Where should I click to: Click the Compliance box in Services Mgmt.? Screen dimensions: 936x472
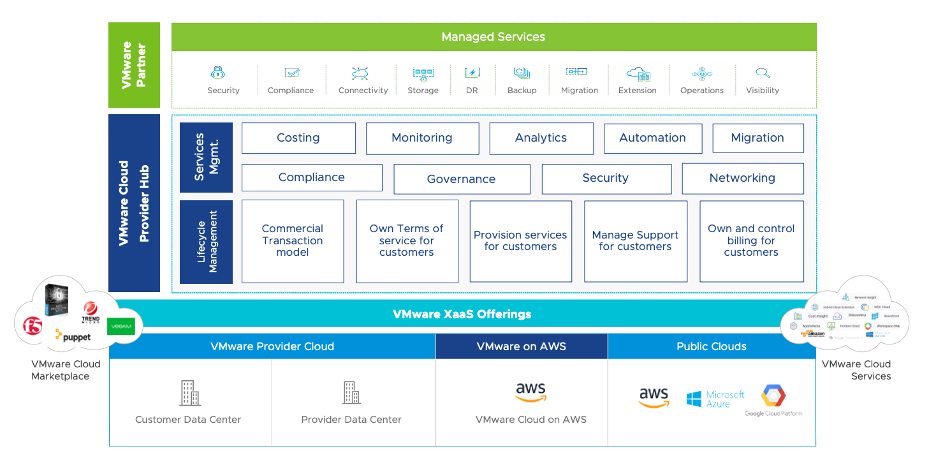pos(312,178)
